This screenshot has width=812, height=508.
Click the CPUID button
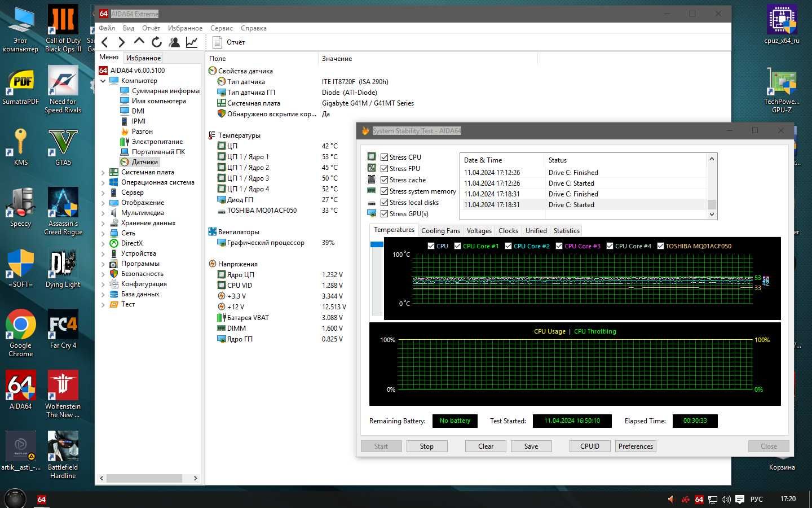click(590, 446)
